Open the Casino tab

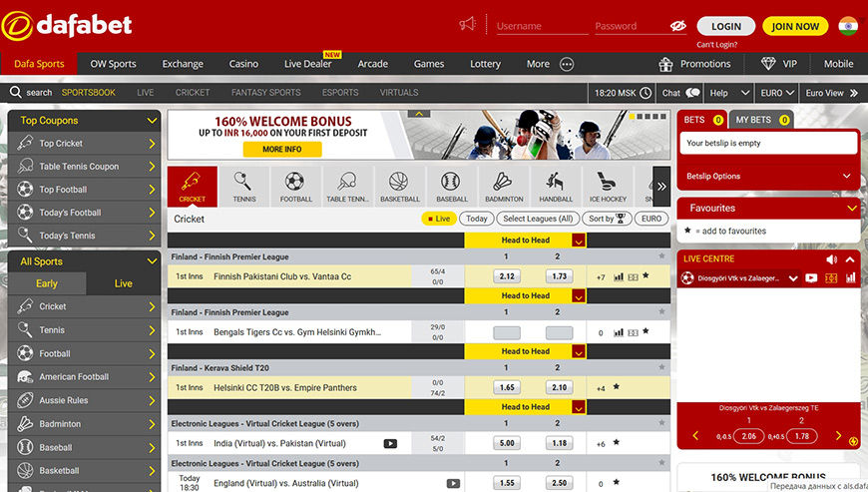[x=243, y=64]
